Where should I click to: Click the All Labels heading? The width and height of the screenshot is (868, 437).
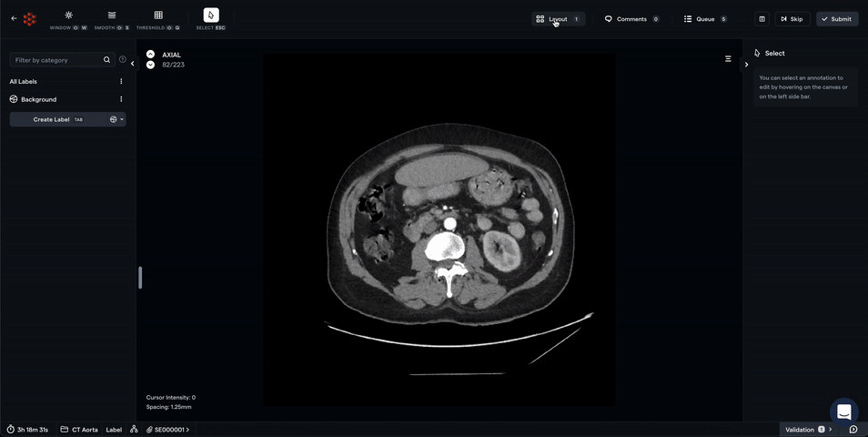click(x=24, y=81)
